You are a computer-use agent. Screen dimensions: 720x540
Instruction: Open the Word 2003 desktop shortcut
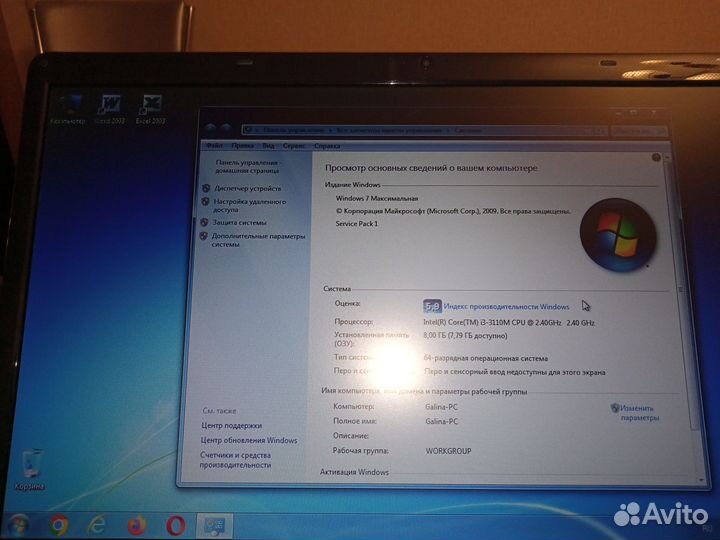[x=110, y=109]
